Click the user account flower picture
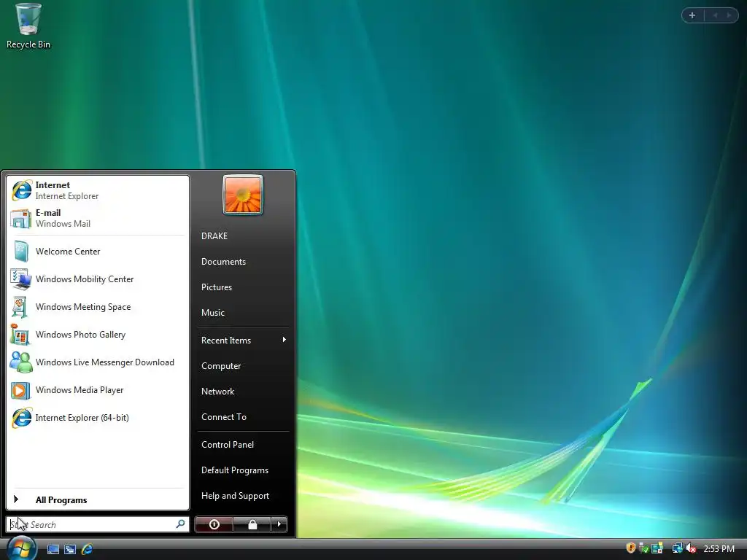 (x=243, y=195)
